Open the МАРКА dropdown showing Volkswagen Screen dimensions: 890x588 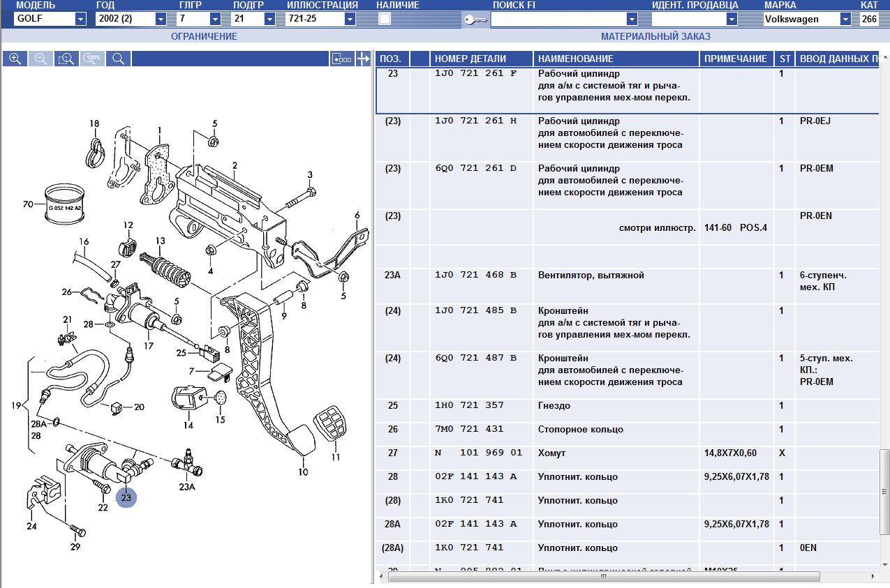click(845, 20)
